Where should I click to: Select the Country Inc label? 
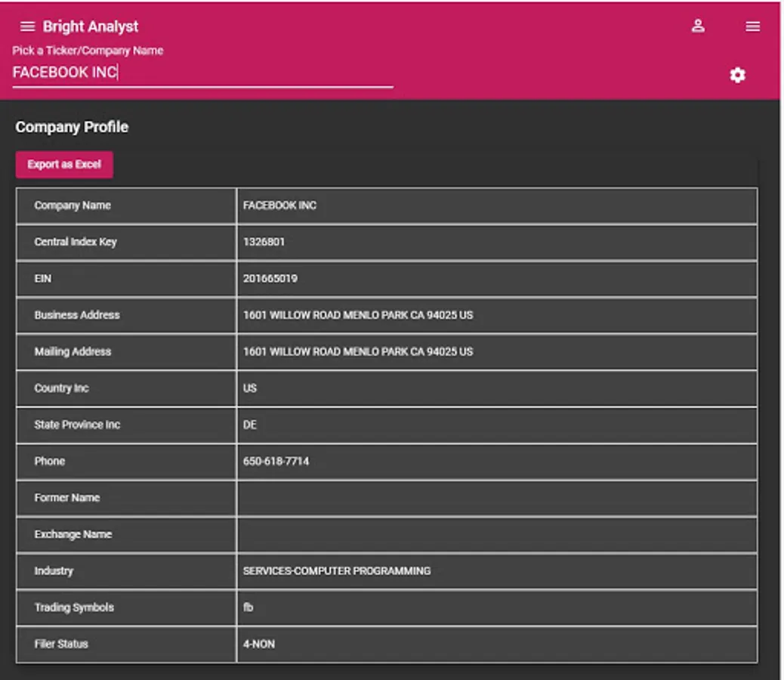pyautogui.click(x=61, y=388)
